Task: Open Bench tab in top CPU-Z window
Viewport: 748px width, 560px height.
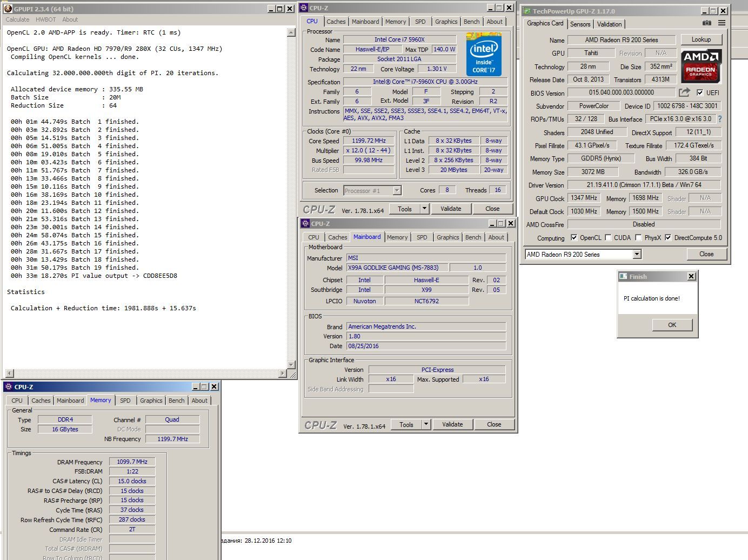Action: 471,22
